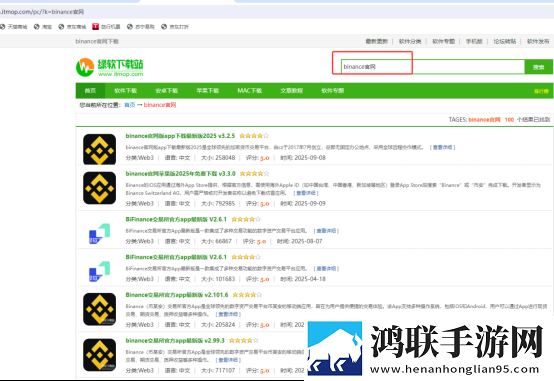Click the size value 258048
Image resolution: width=554 pixels, height=381 pixels.
[225, 158]
